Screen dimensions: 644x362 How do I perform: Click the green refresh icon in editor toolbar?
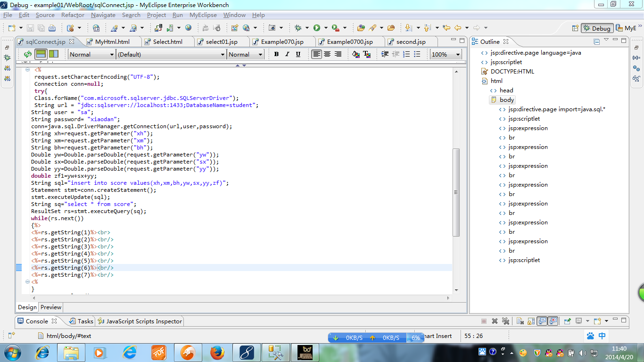click(x=28, y=54)
